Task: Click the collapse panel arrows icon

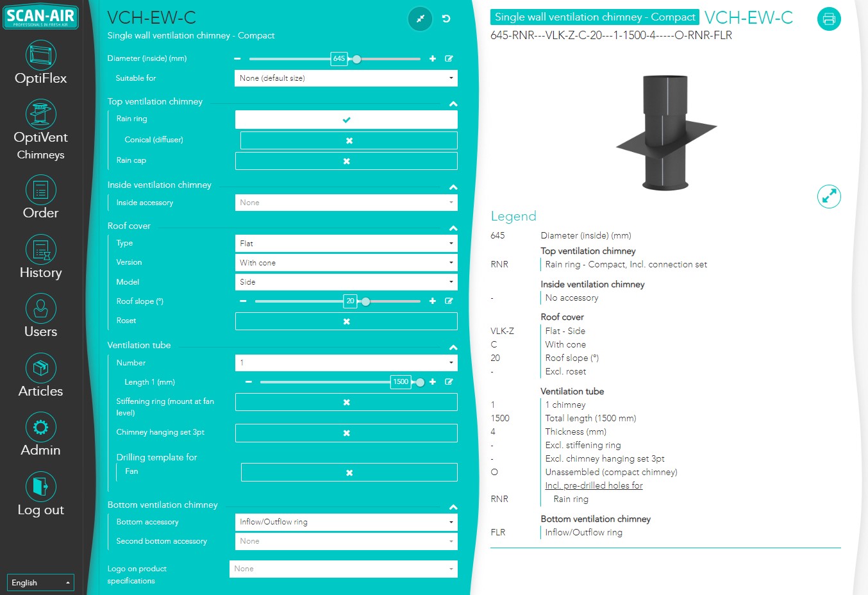Action: [x=421, y=19]
